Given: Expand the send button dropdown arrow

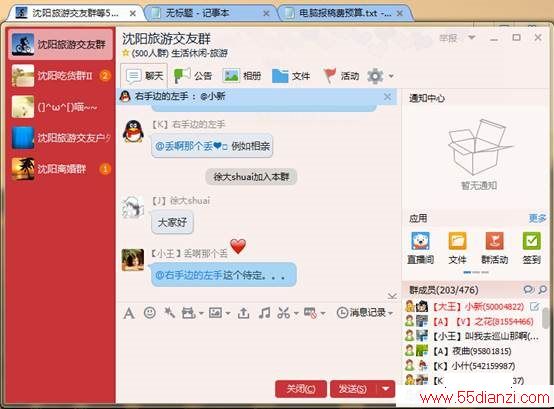Looking at the screenshot, I should (x=386, y=389).
